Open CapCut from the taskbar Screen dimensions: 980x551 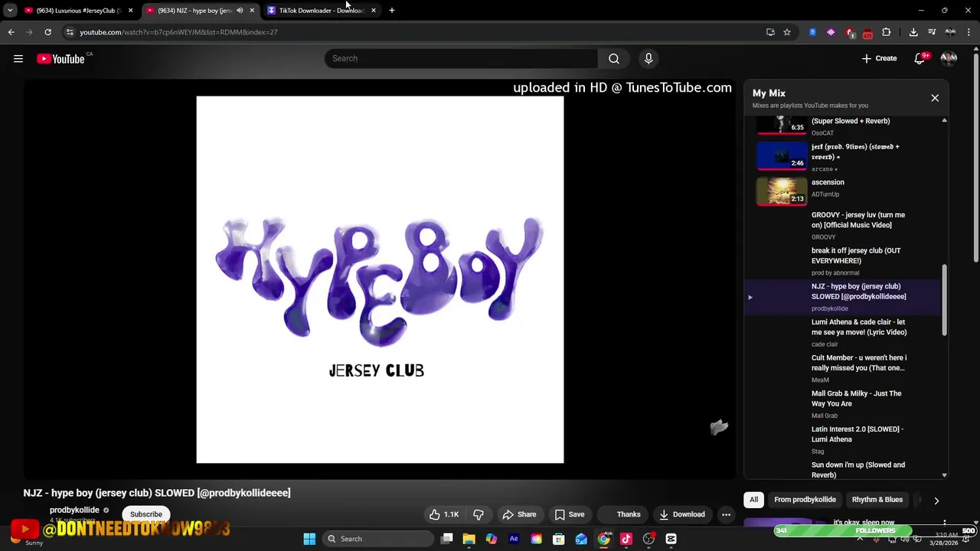(x=671, y=539)
